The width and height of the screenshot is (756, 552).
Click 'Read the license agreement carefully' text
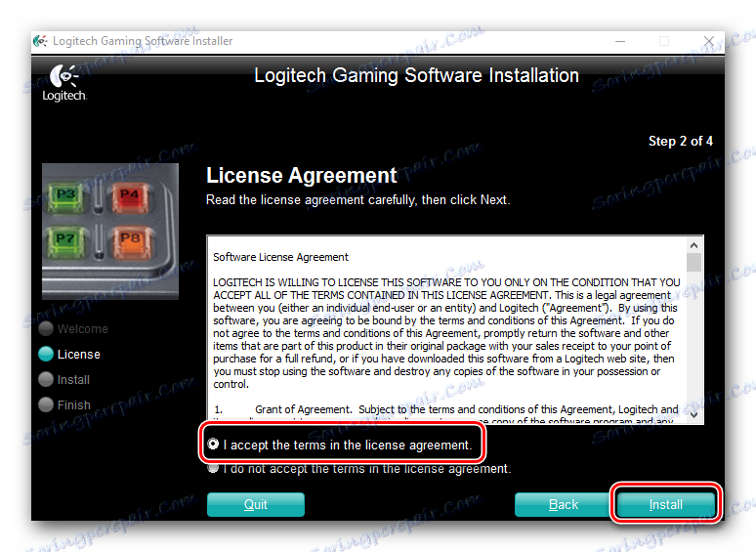[x=357, y=200]
